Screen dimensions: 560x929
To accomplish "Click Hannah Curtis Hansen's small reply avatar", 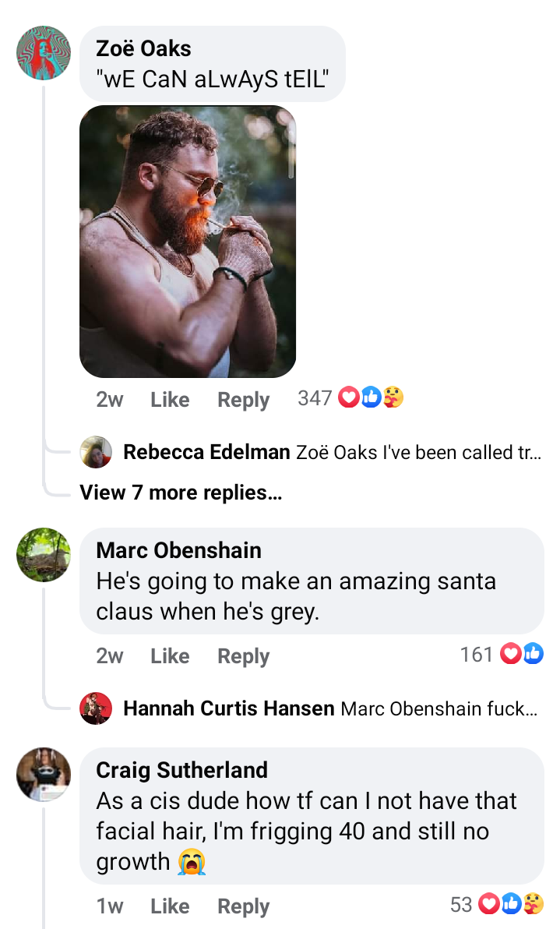I will [x=96, y=708].
